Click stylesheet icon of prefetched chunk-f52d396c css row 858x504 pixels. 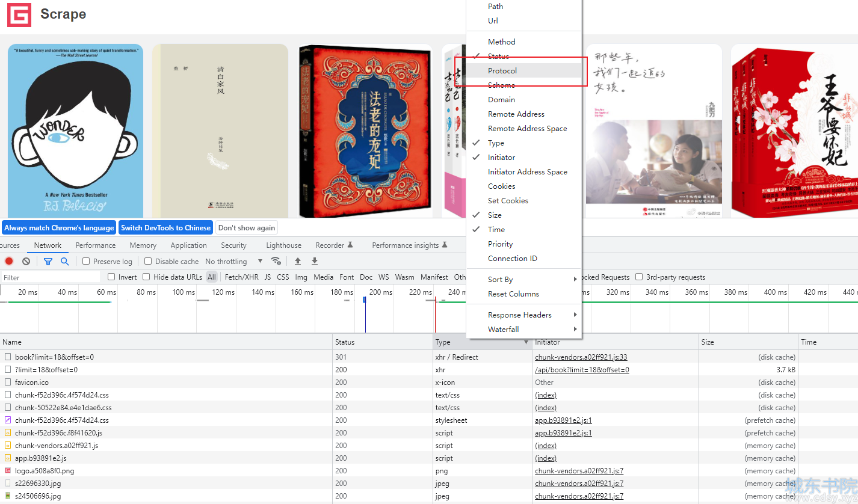click(8, 420)
